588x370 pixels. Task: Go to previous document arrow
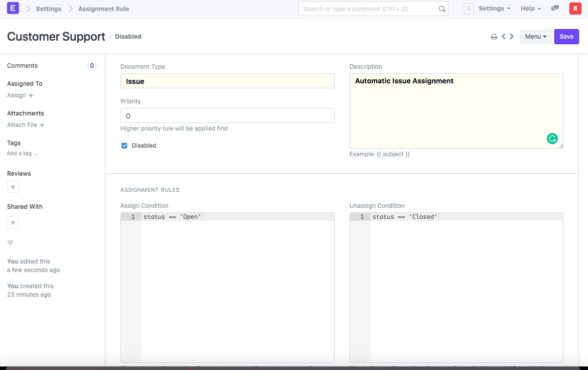[x=503, y=37]
